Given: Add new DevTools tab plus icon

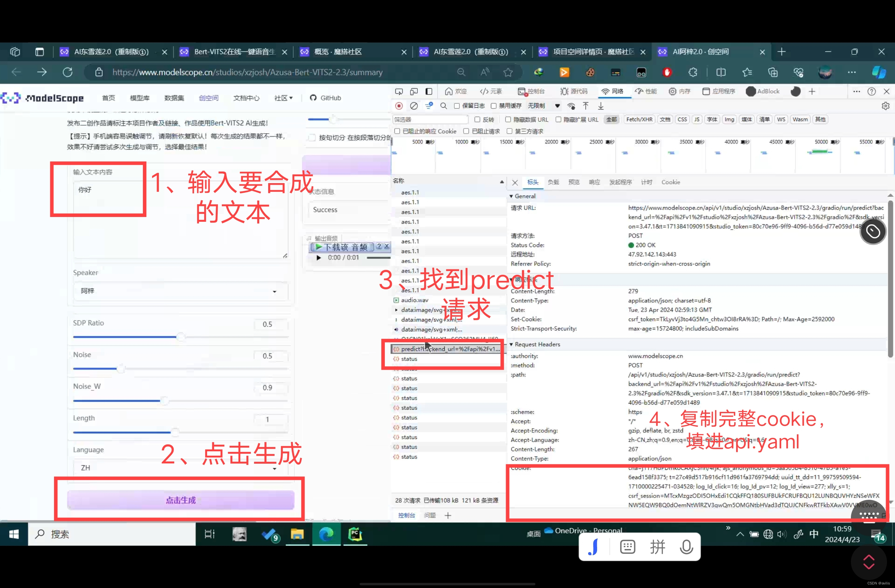Looking at the screenshot, I should (812, 91).
